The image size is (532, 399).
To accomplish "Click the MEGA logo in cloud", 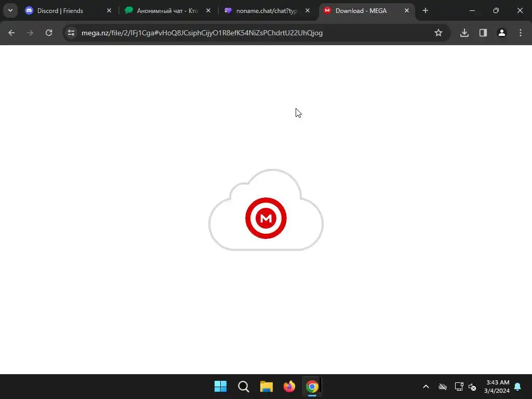I will (266, 218).
